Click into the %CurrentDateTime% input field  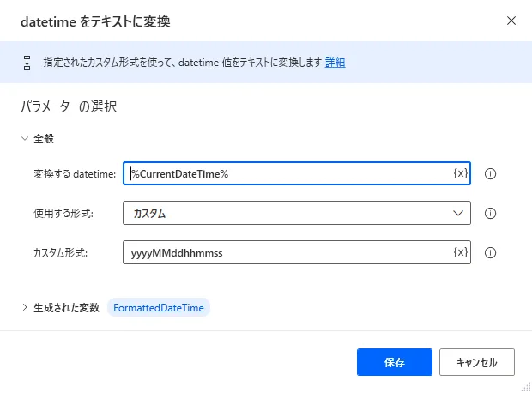[287, 173]
